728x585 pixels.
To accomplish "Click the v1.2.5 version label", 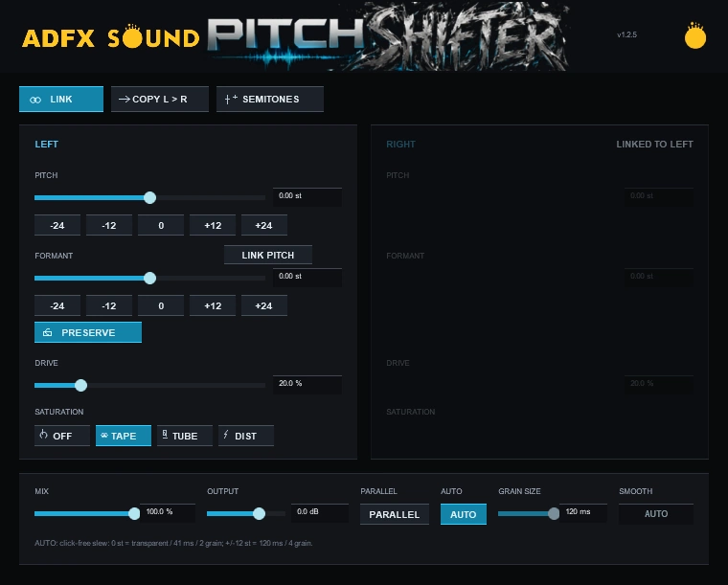I will coord(626,34).
